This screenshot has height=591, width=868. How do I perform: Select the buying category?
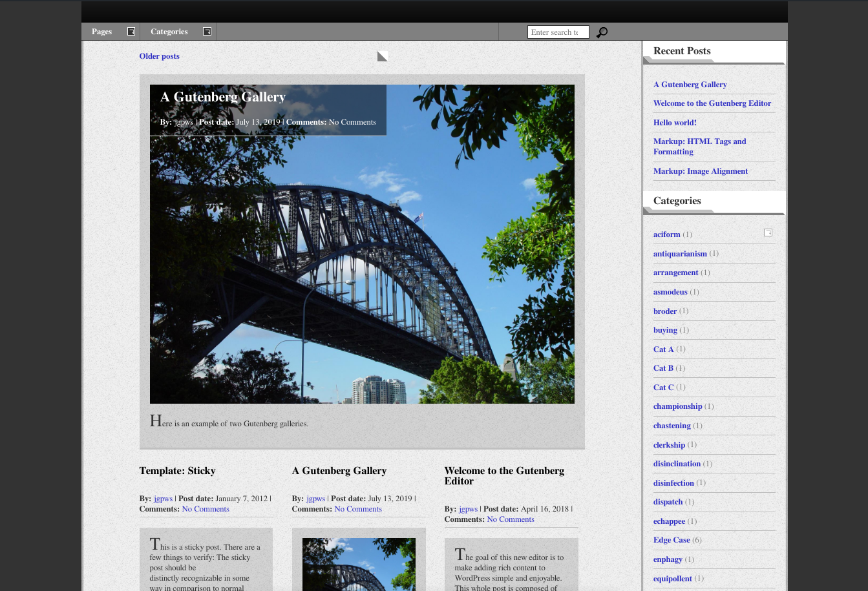(665, 330)
